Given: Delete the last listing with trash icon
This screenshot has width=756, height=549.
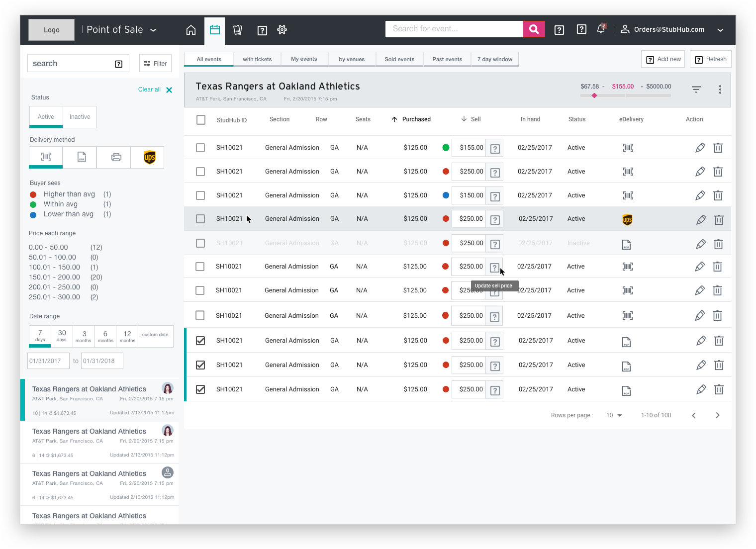Looking at the screenshot, I should point(719,389).
